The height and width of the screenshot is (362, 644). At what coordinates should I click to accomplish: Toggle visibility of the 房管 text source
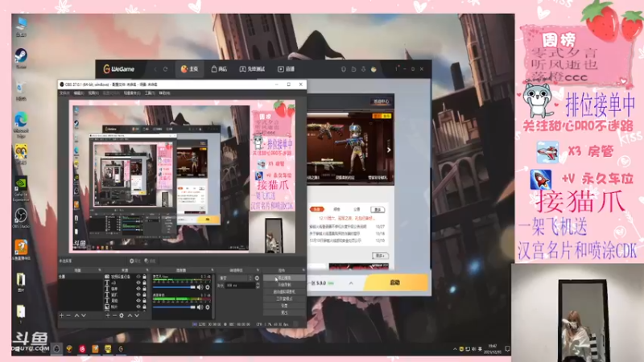coord(138,289)
